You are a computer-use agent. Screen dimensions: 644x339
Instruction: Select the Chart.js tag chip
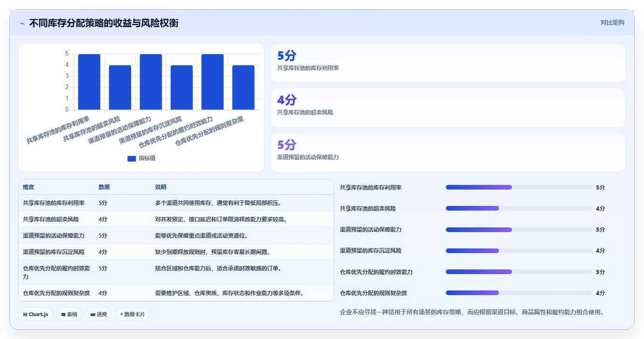pos(35,314)
